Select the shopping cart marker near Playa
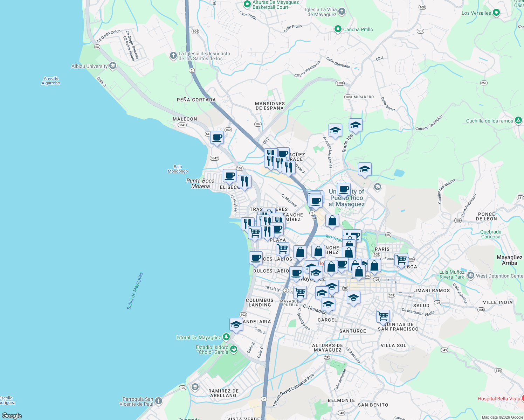Viewport: 524px width, 420px height. pyautogui.click(x=283, y=248)
